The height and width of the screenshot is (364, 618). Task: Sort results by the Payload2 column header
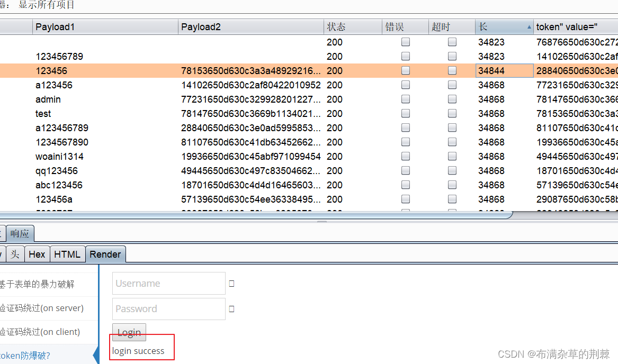coord(250,27)
